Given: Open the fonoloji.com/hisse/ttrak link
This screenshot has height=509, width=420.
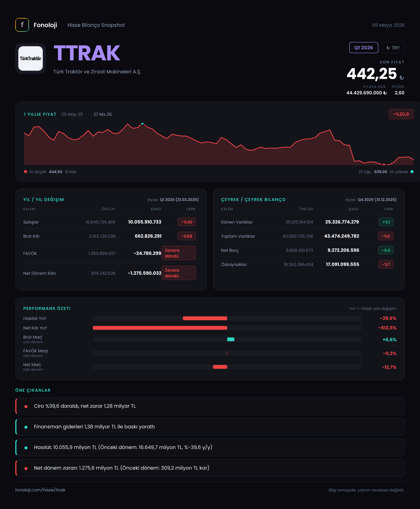Looking at the screenshot, I should pos(40,490).
